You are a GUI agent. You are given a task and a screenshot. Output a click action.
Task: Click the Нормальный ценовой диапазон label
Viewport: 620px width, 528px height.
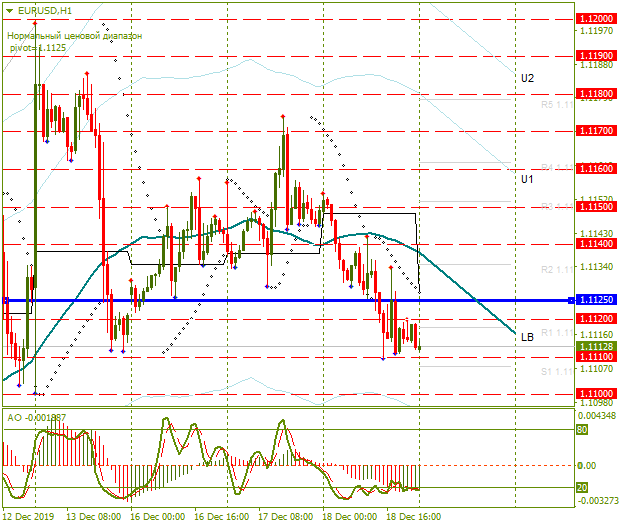pos(75,36)
